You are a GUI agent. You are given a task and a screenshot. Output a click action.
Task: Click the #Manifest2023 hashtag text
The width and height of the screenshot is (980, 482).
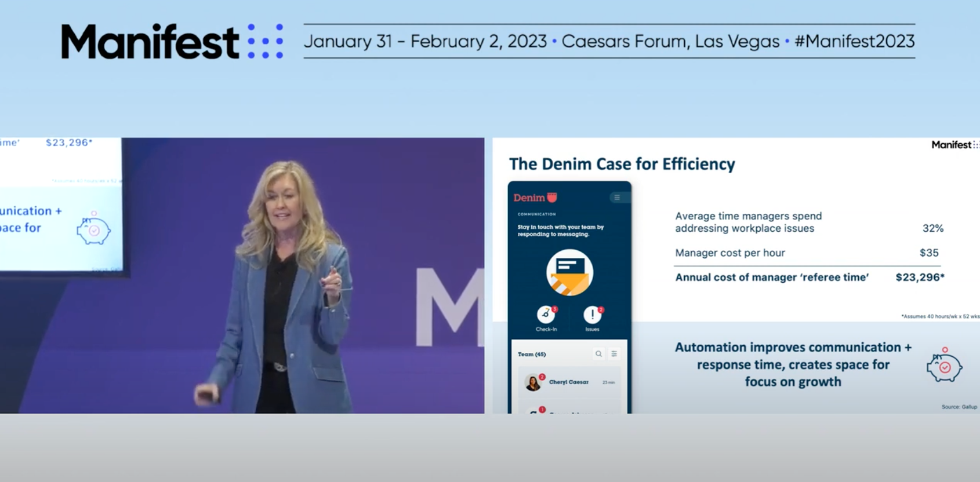(x=854, y=41)
